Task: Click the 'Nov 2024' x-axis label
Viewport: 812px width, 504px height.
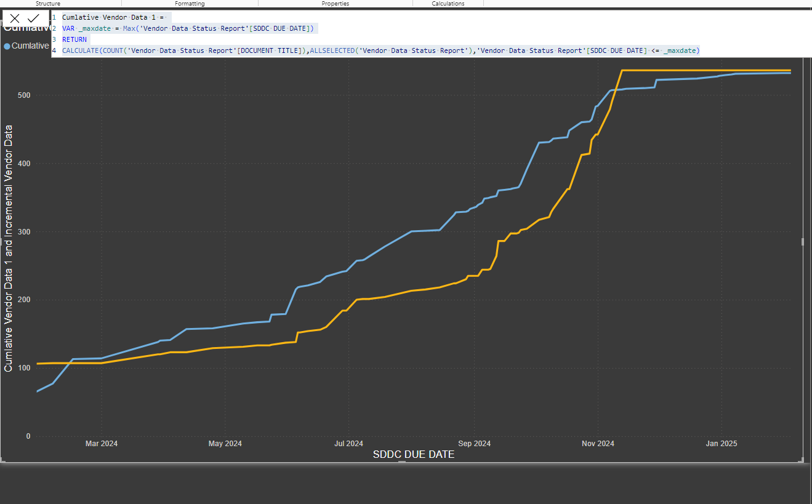Action: tap(598, 444)
